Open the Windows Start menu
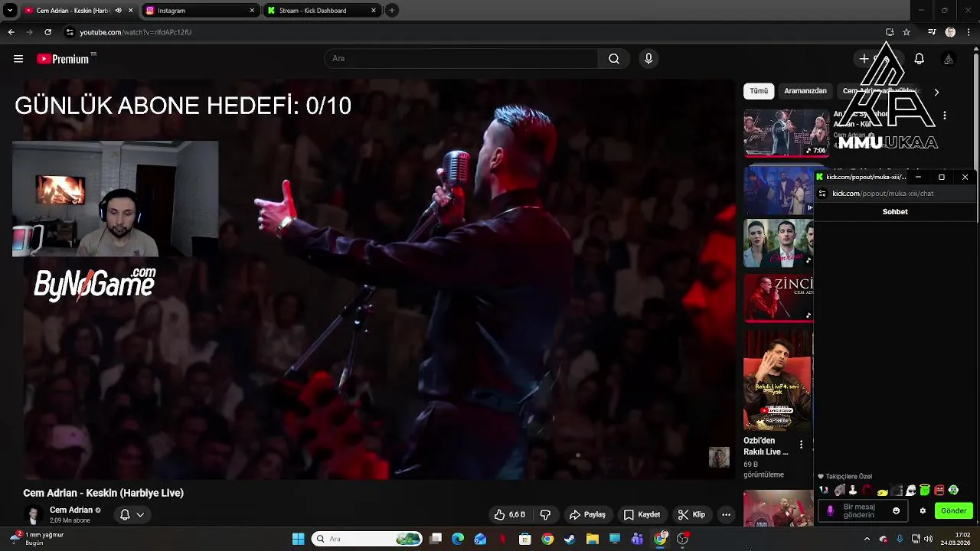 click(x=299, y=539)
